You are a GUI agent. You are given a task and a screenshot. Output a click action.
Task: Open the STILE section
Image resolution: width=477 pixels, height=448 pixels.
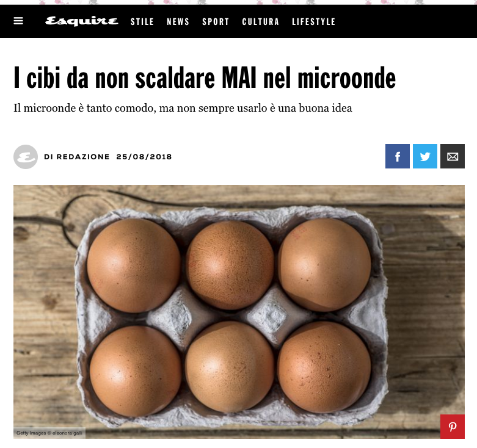(x=142, y=22)
